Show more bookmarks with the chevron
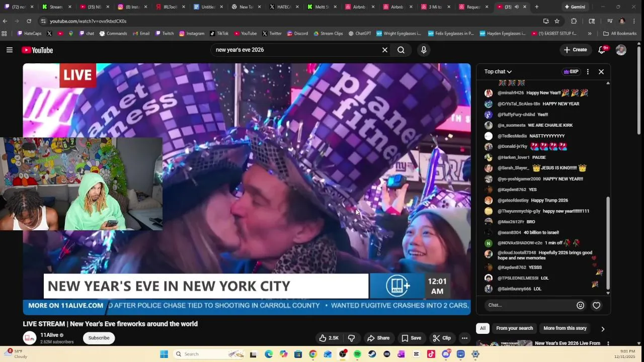The image size is (644, 362). click(x=590, y=34)
